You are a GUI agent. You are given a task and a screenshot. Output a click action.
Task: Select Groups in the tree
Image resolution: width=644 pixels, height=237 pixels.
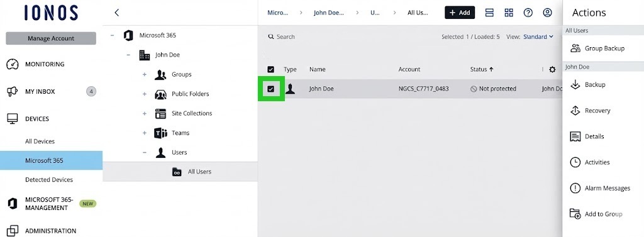point(182,74)
